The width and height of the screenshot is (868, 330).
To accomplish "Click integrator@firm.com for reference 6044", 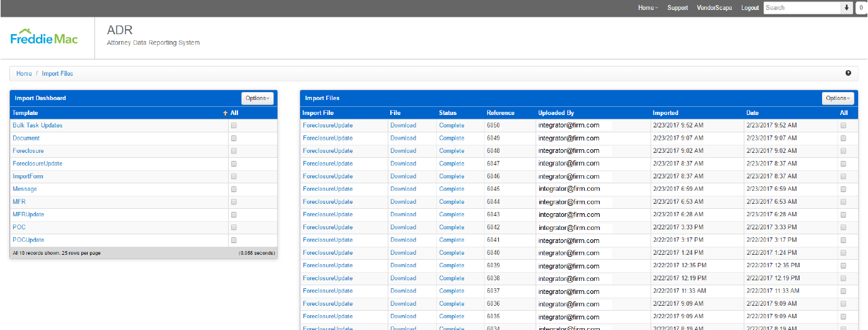I will click(x=569, y=202).
